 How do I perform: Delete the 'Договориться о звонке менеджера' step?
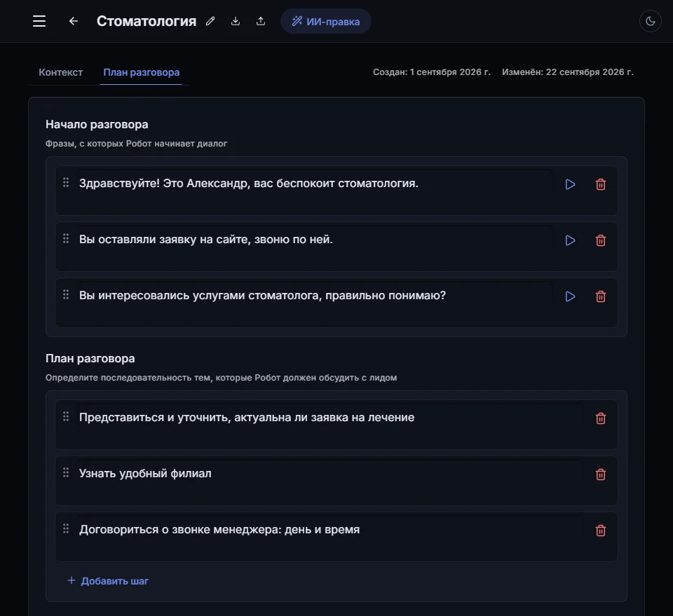(601, 531)
